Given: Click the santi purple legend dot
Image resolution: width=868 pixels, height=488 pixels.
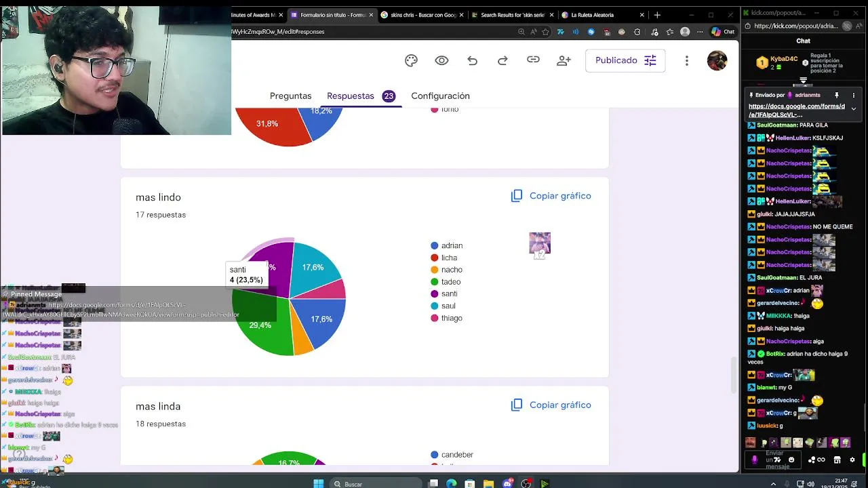Looking at the screenshot, I should (x=434, y=294).
